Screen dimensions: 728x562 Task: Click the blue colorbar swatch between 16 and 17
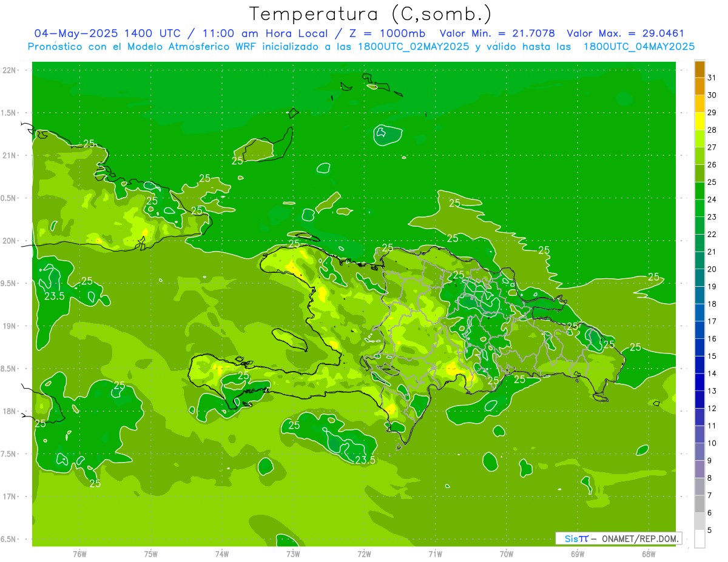[x=699, y=330]
